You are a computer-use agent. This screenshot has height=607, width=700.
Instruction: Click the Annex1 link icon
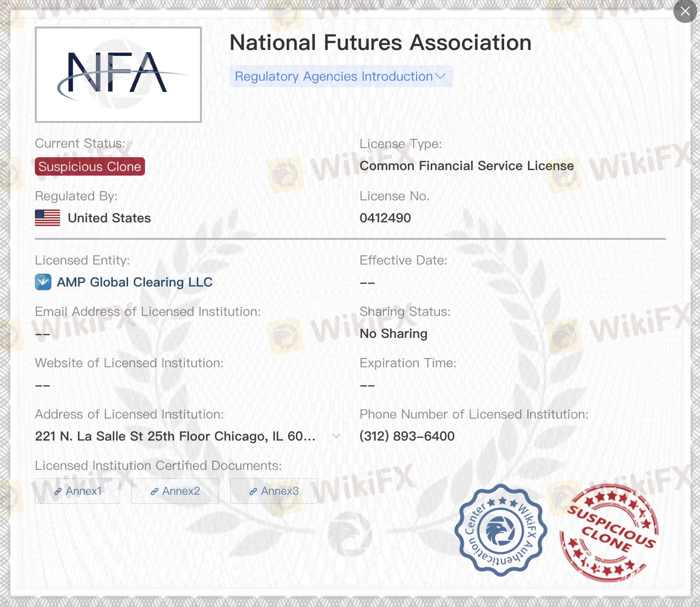click(58, 491)
